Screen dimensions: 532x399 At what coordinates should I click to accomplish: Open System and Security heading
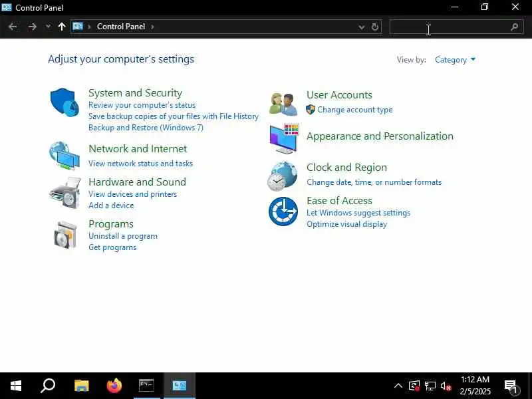[x=136, y=92]
